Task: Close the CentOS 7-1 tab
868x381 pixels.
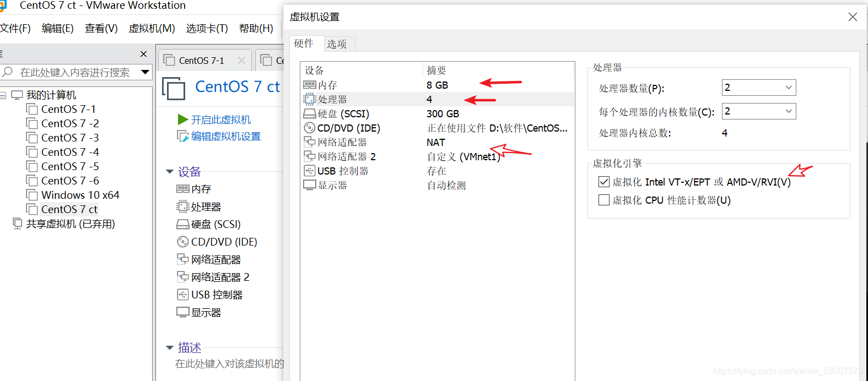Action: 241,61
